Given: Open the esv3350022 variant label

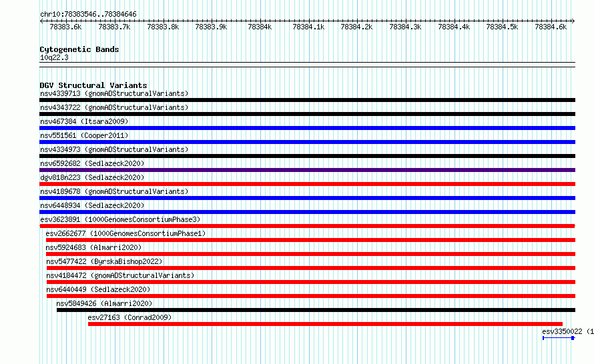Looking at the screenshot, I should coord(568,331).
